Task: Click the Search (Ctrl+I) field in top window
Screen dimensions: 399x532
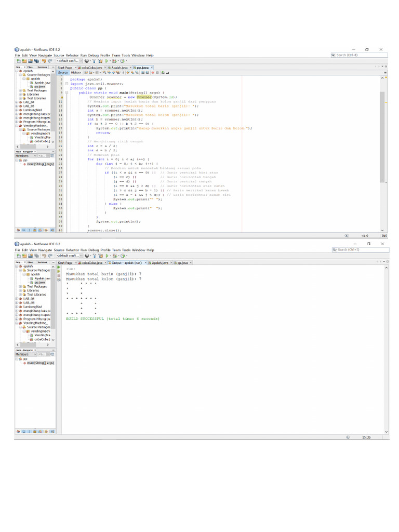Action: point(358,55)
